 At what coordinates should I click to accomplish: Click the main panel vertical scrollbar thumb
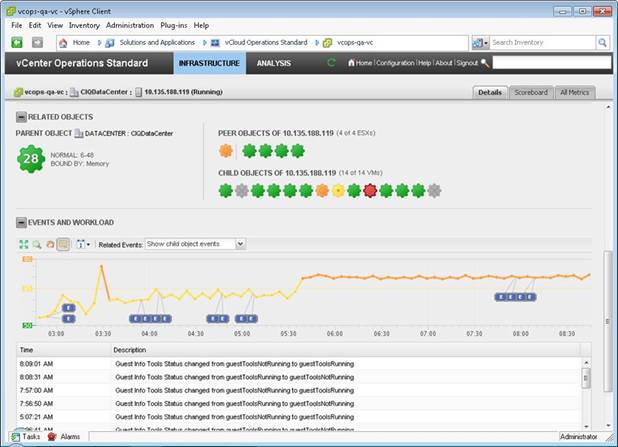click(608, 321)
